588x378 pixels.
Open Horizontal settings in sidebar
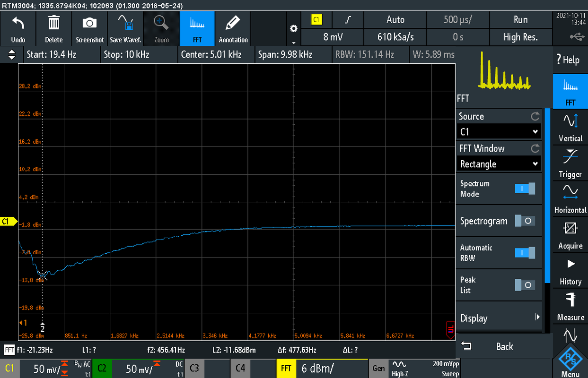click(570, 199)
